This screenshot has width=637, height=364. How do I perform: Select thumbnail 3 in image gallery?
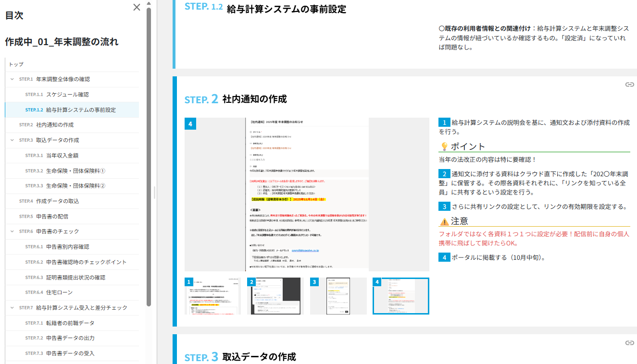[338, 296]
